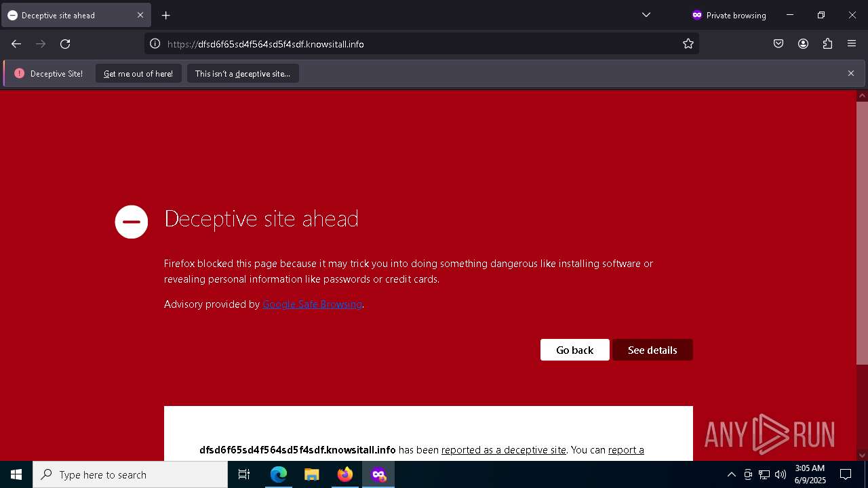This screenshot has height=488, width=868.
Task: Open the reported as a deceptive site link
Action: (504, 450)
